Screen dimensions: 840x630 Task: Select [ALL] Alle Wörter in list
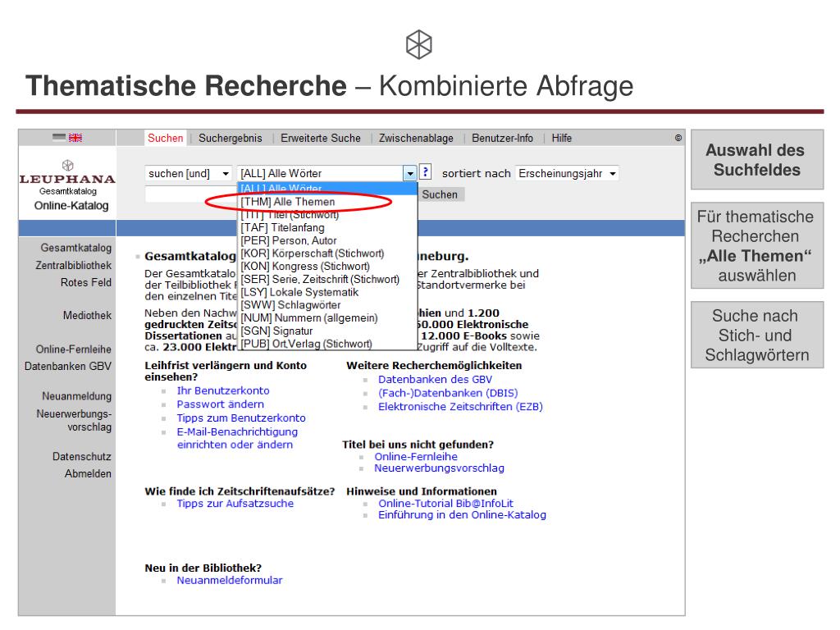tap(327, 189)
